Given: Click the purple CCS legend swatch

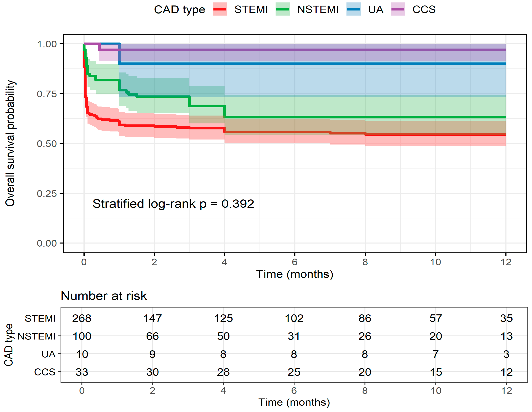Looking at the screenshot, I should pyautogui.click(x=398, y=9).
